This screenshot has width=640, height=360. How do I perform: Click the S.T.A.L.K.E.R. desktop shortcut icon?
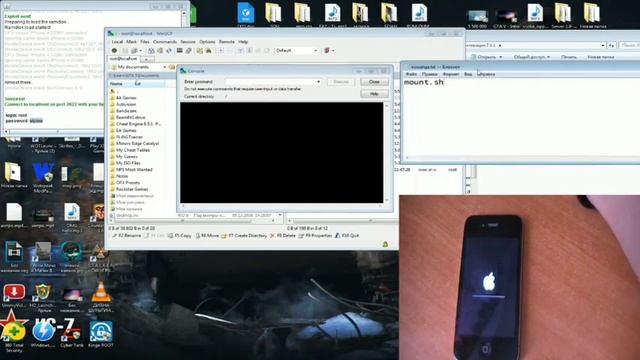tap(100, 257)
